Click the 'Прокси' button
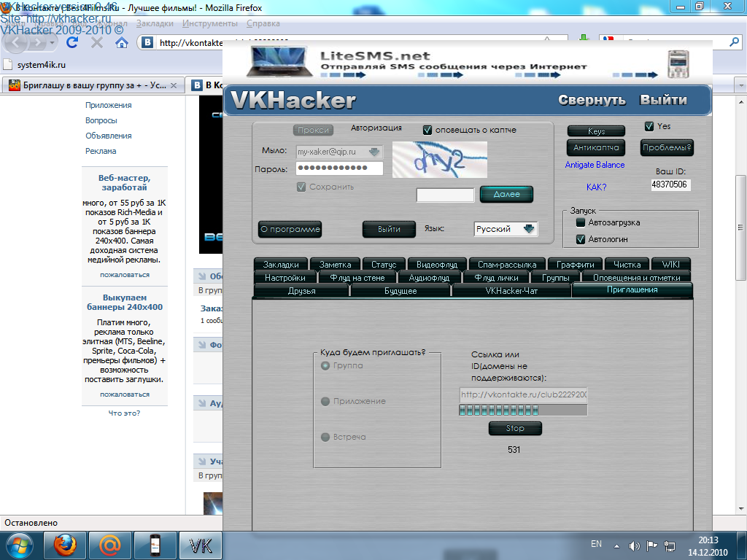The width and height of the screenshot is (747, 560). pyautogui.click(x=313, y=130)
